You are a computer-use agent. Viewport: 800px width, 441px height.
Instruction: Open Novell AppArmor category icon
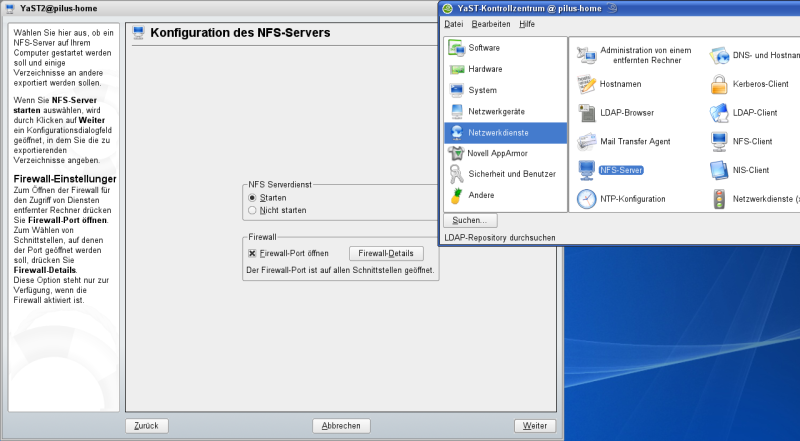456,153
